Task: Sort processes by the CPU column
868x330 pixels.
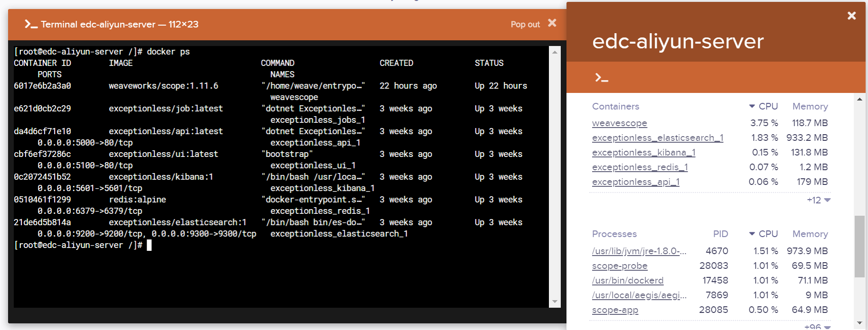Action: pyautogui.click(x=764, y=234)
